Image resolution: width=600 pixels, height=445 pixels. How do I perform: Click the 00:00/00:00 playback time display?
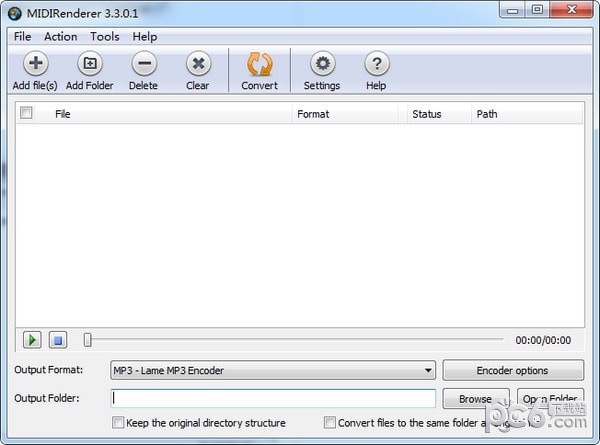[x=543, y=340]
